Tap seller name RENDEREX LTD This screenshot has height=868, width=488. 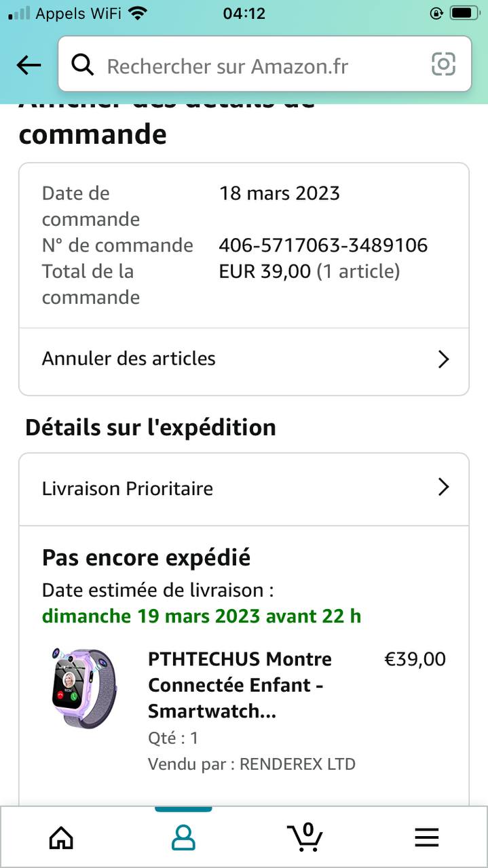point(297,764)
